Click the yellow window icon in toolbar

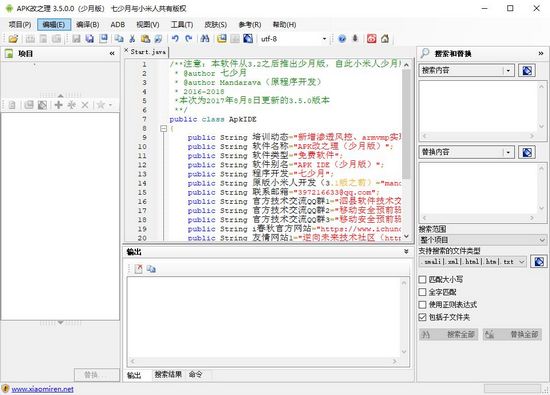(x=222, y=39)
